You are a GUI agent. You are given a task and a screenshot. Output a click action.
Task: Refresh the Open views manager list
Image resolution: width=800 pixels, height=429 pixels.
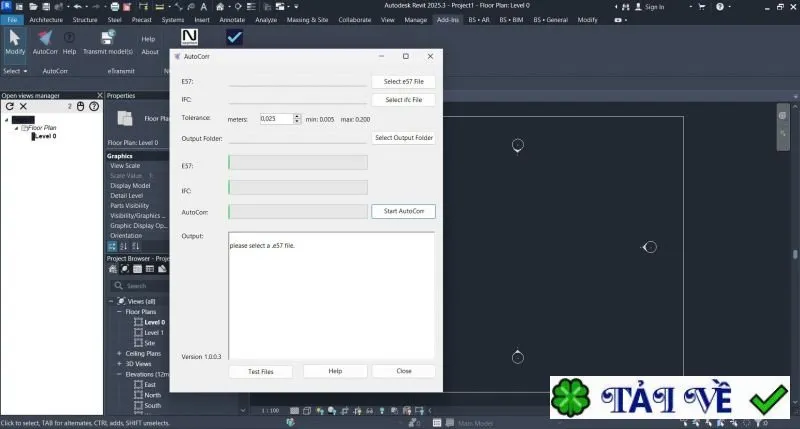(10, 106)
